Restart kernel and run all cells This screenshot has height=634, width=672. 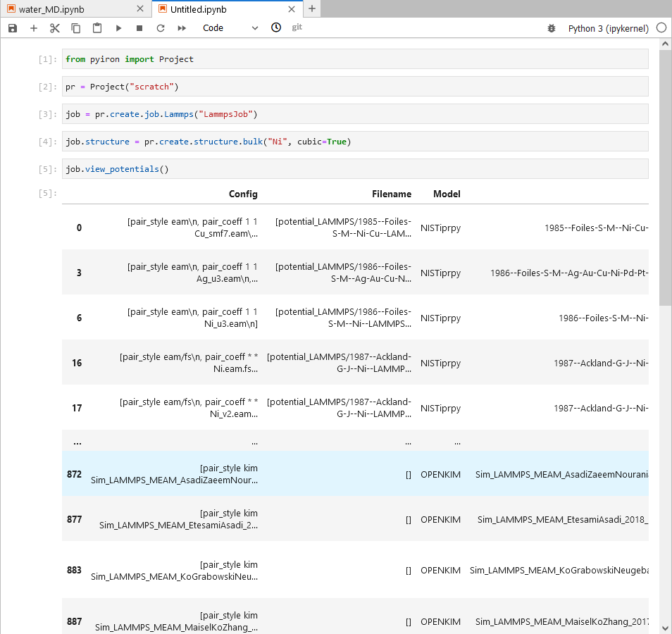[x=181, y=27]
